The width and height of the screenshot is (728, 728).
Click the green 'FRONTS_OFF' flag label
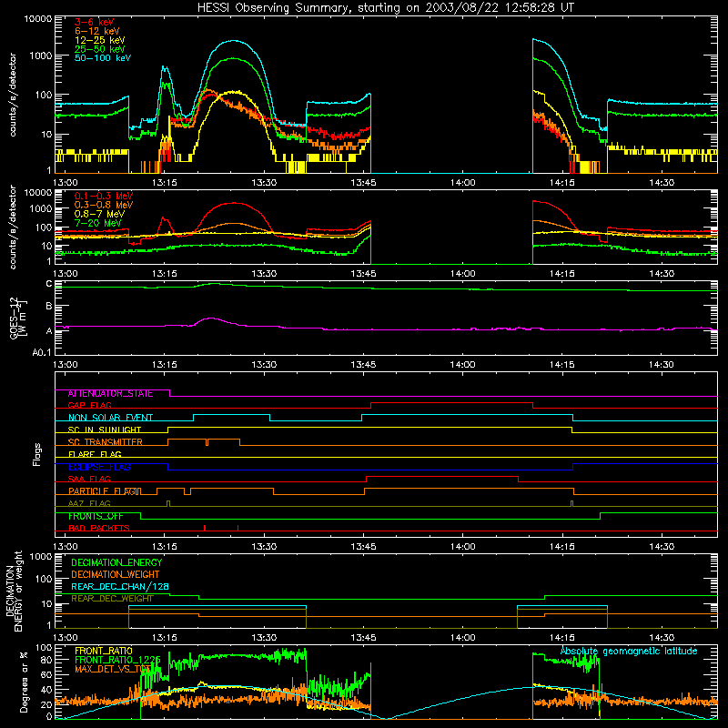tap(96, 516)
